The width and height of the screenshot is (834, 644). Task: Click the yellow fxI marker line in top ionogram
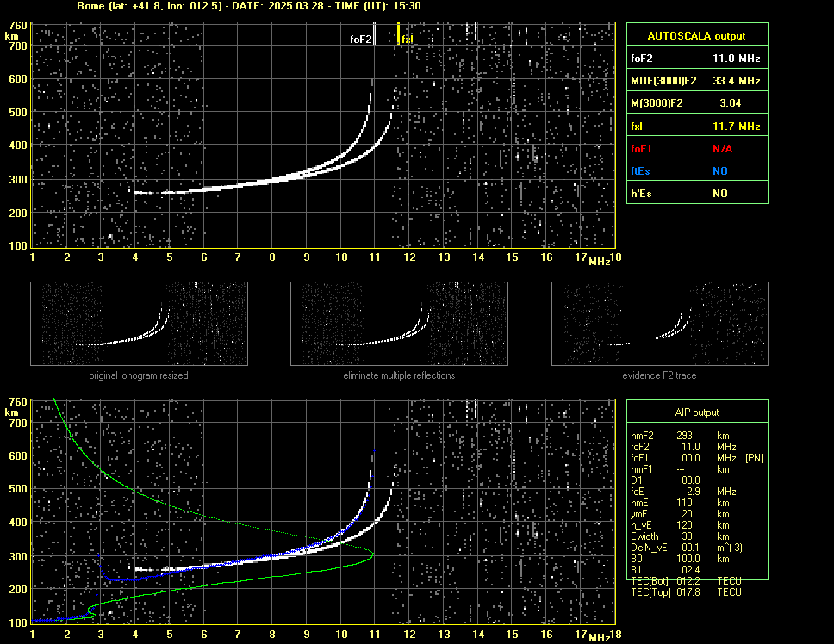pyautogui.click(x=398, y=34)
